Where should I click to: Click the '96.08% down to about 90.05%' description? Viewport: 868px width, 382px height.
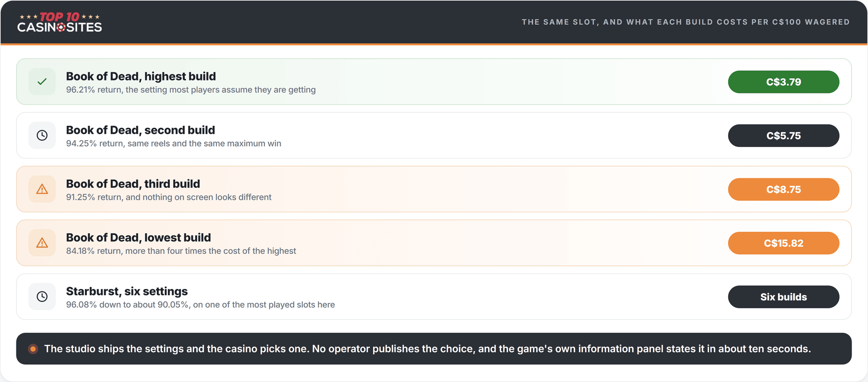200,305
